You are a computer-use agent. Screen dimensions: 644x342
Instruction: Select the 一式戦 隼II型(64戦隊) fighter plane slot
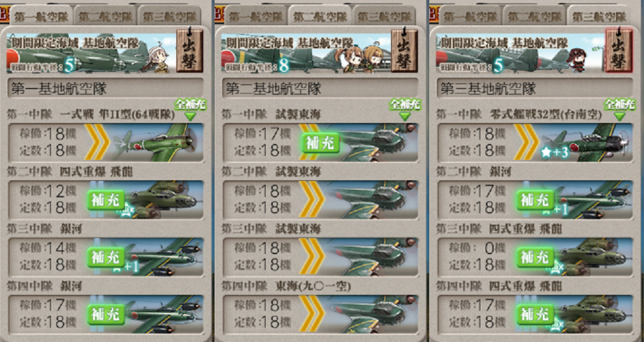[106, 142]
